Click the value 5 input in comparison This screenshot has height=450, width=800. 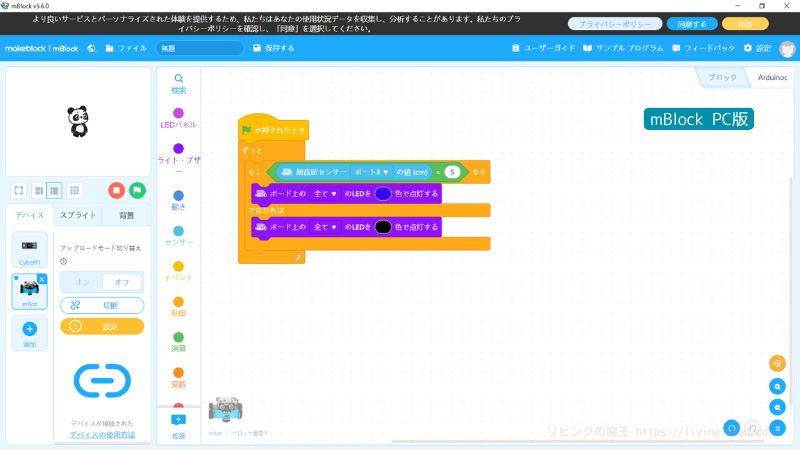point(452,172)
